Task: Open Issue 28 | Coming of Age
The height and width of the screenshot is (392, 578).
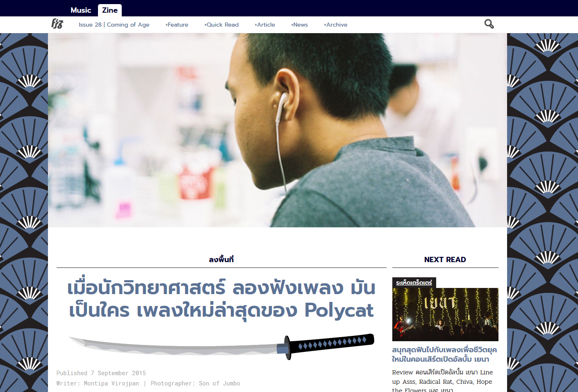Action: 114,25
